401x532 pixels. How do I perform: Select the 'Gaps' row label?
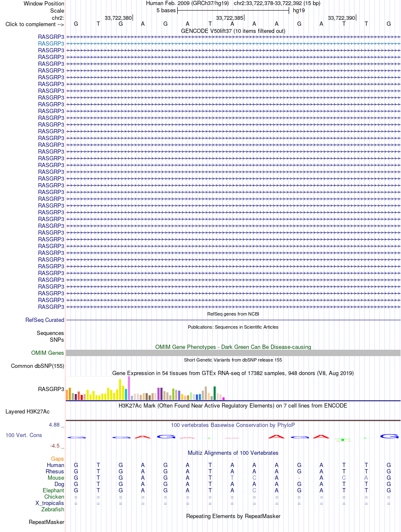click(x=57, y=459)
